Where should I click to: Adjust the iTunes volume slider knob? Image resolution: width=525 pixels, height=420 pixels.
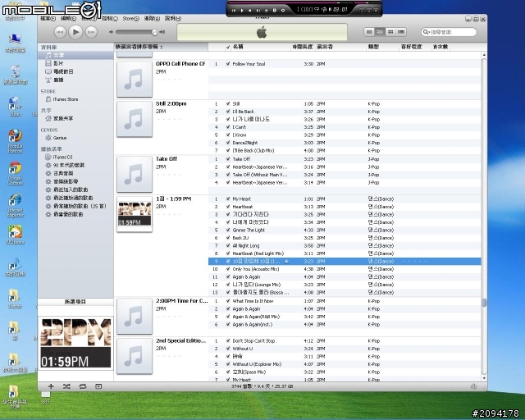[154, 32]
